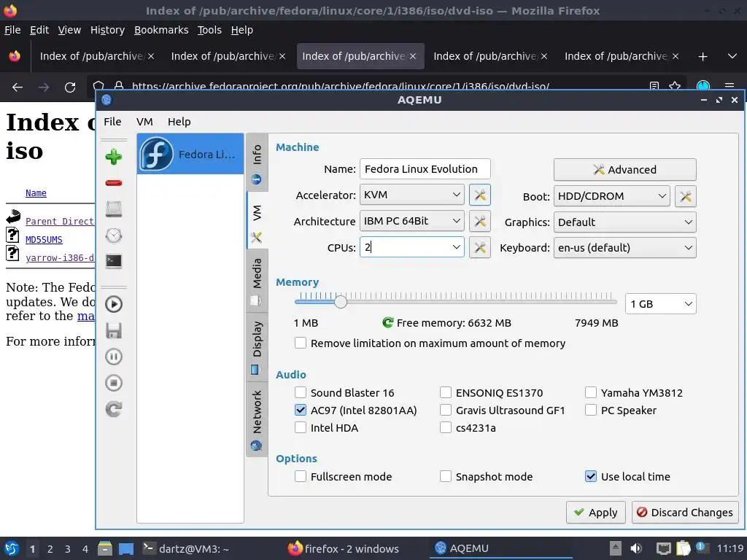Pause the VM with the pause icon
This screenshot has height=560, width=747.
pyautogui.click(x=113, y=357)
